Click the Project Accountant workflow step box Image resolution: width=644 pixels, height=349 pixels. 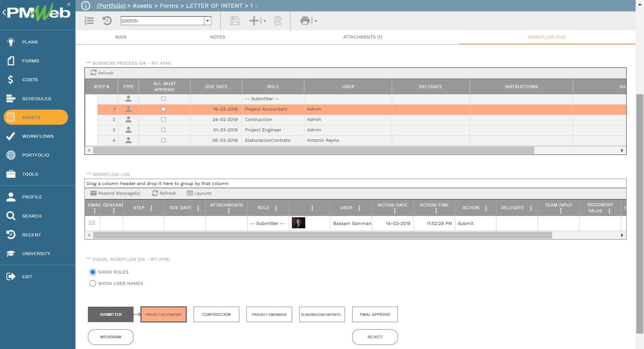164,314
